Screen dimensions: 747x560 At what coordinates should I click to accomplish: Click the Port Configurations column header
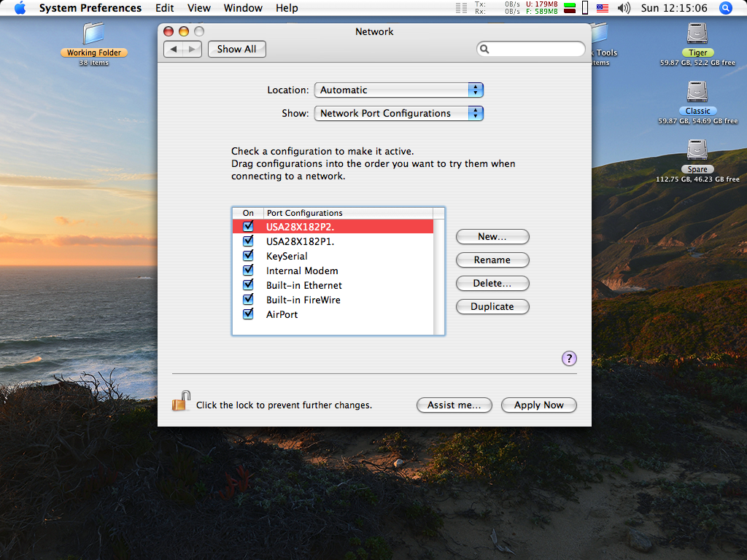pyautogui.click(x=348, y=213)
